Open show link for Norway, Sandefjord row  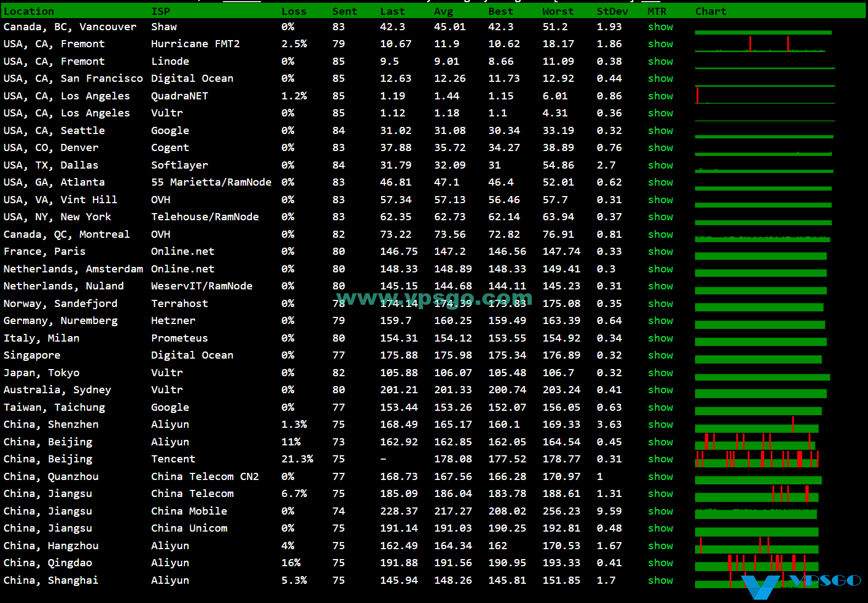pos(660,304)
